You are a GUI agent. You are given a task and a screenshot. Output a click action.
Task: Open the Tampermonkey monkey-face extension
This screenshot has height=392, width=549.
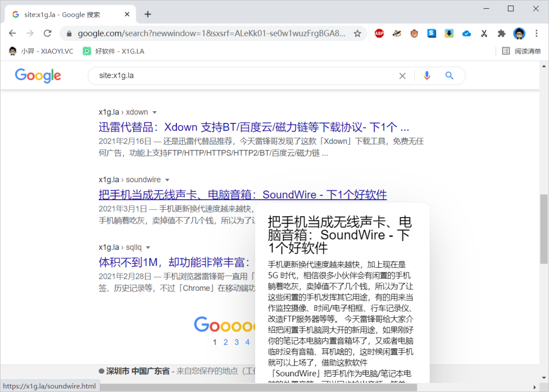414,34
